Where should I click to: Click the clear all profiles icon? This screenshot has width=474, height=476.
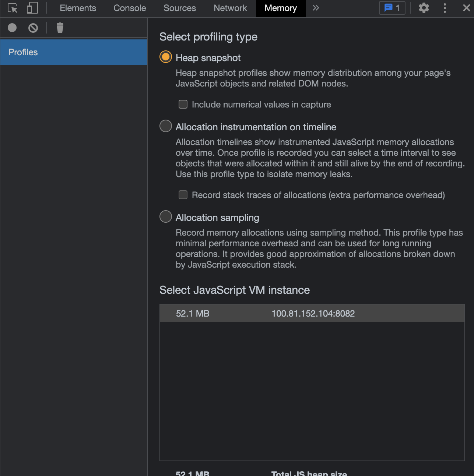coord(33,28)
